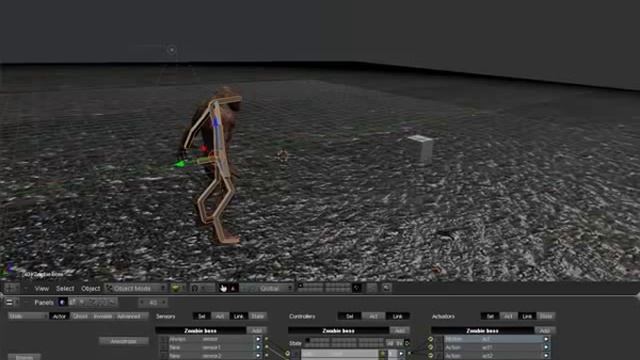Toggle the Invisible button
This screenshot has height=360, width=640.
pos(102,316)
